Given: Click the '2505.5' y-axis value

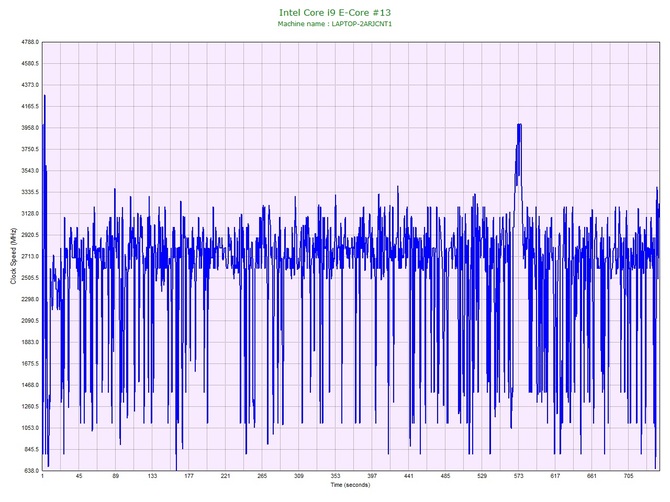Looking at the screenshot, I should tap(30, 278).
